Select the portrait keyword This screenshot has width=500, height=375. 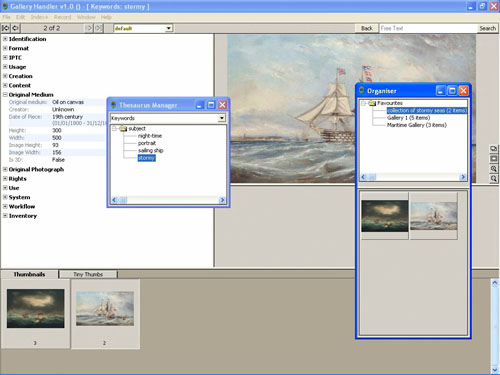[x=147, y=143]
